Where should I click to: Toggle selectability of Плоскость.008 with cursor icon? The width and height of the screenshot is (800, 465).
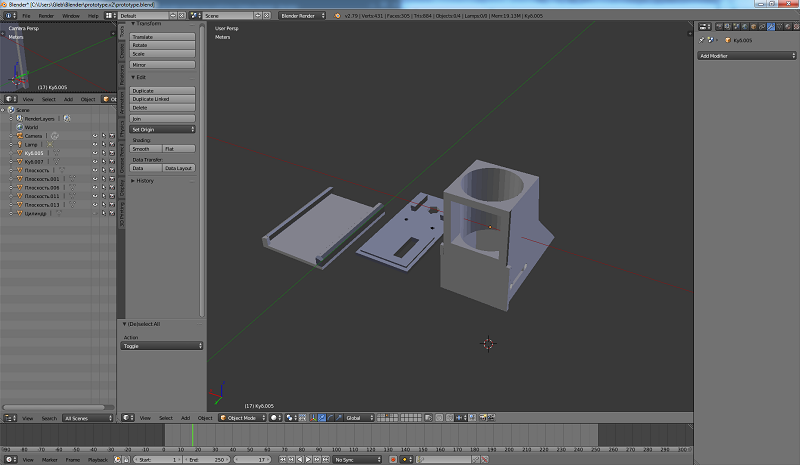(x=104, y=188)
